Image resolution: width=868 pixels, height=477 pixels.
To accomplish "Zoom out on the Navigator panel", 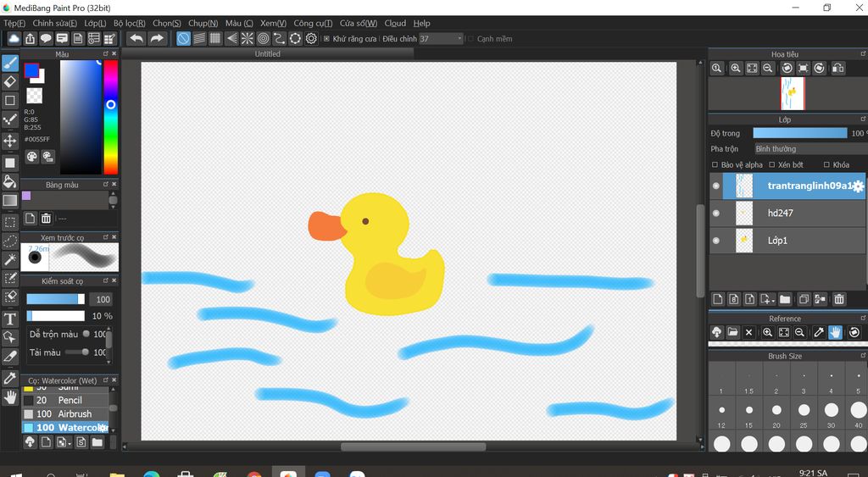I will [768, 68].
